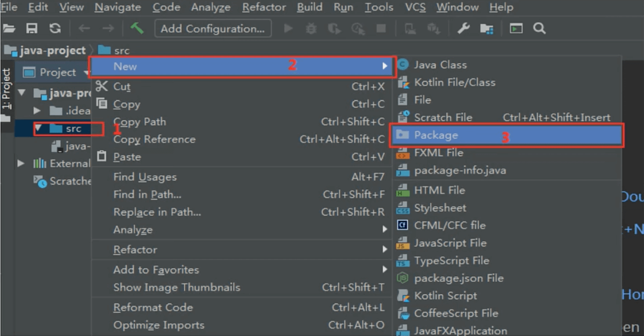Open Project Structure folder icon in toolbar
Image resolution: width=644 pixels, height=336 pixels.
pyautogui.click(x=486, y=29)
